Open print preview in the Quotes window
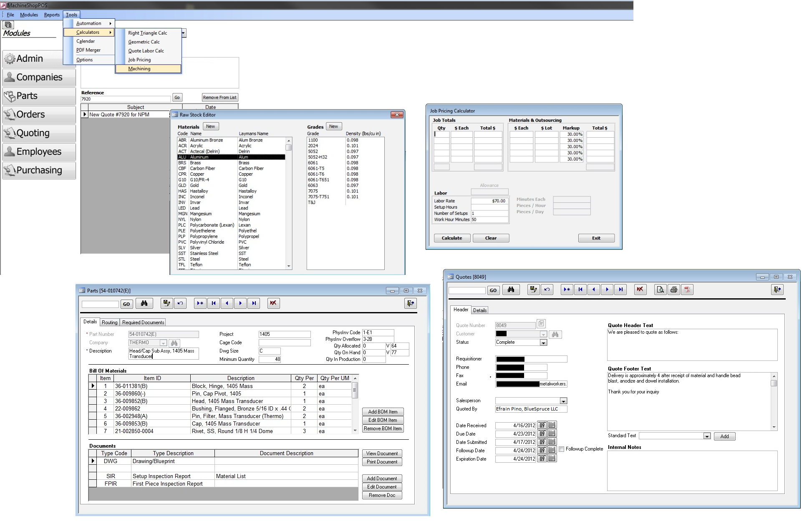Viewport: 812px width, 524px height. pos(660,290)
